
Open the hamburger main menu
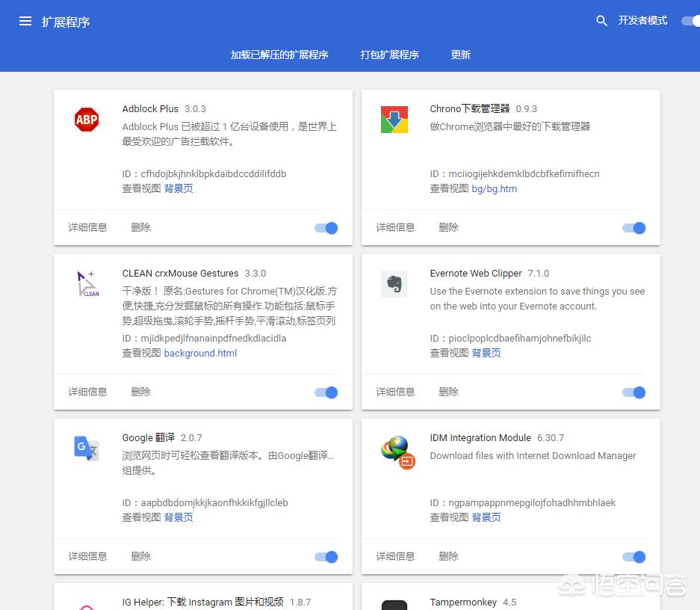tap(25, 22)
